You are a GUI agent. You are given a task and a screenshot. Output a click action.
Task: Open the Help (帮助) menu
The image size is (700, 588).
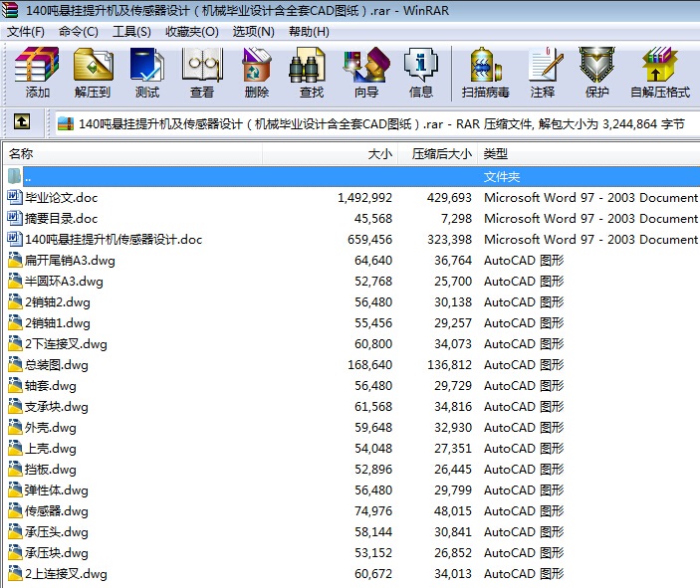tap(309, 32)
